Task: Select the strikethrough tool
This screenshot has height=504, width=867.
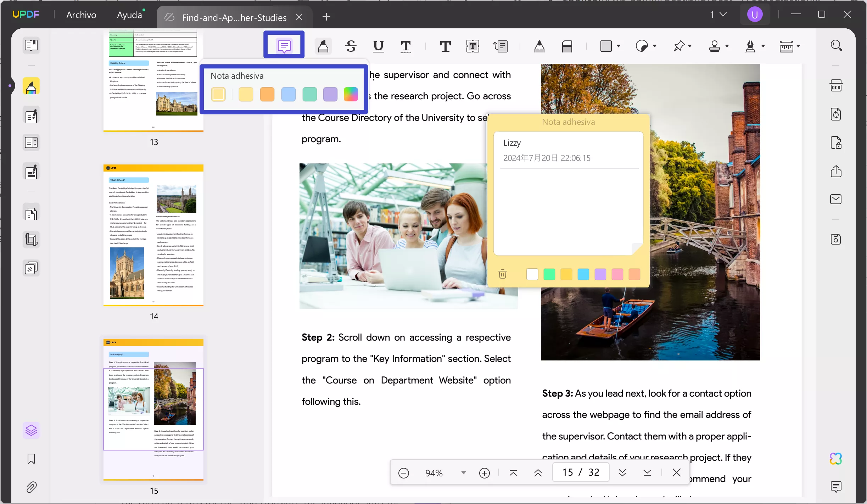Action: point(351,46)
